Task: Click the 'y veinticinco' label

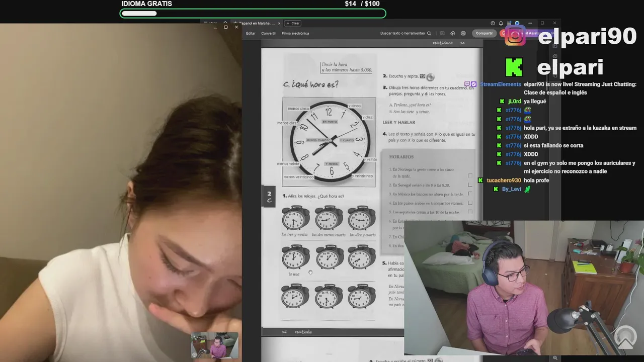Action: [362, 176]
